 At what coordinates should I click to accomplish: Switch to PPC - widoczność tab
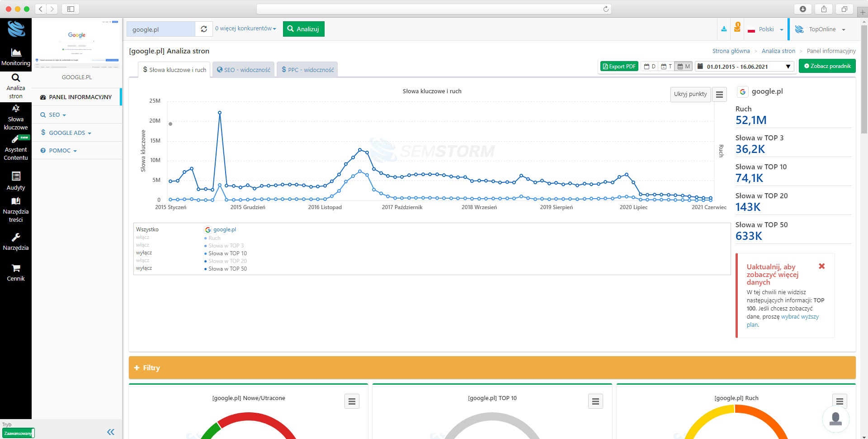point(307,70)
